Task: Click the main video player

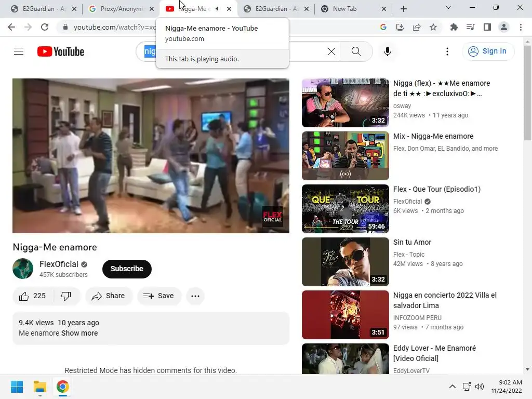Action: [151, 156]
